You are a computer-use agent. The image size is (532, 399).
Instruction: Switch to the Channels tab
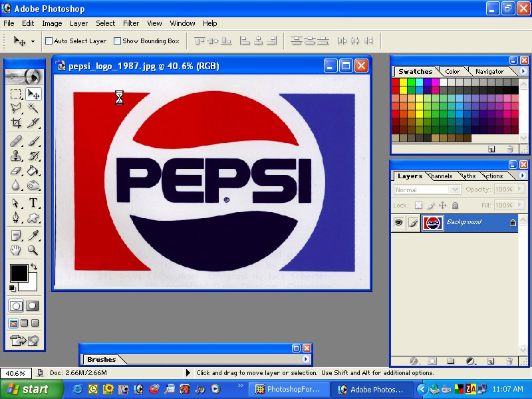pyautogui.click(x=441, y=176)
